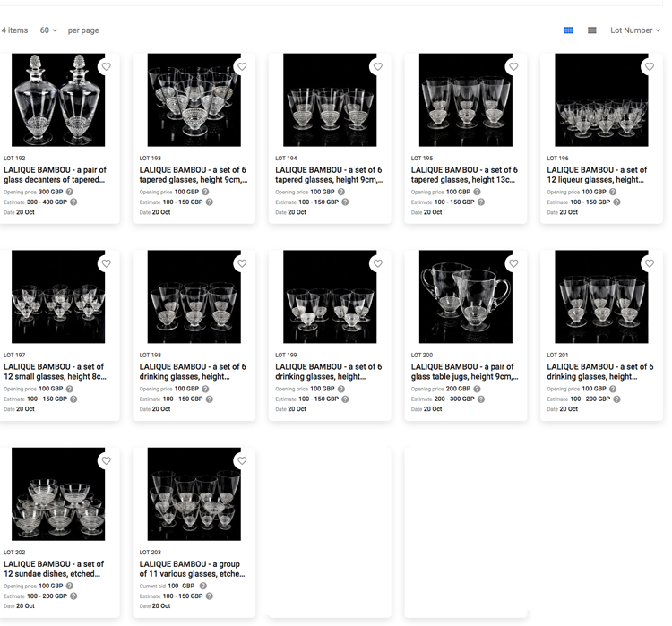Favorite Lot 200 with the heart icon
Image resolution: width=672 pixels, height=626 pixels.
[x=513, y=263]
